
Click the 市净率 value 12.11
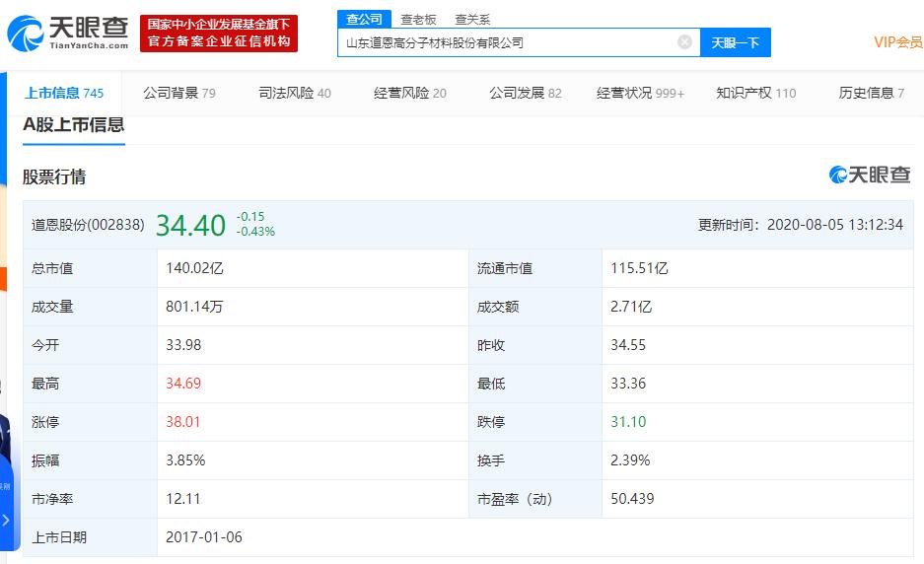click(183, 499)
